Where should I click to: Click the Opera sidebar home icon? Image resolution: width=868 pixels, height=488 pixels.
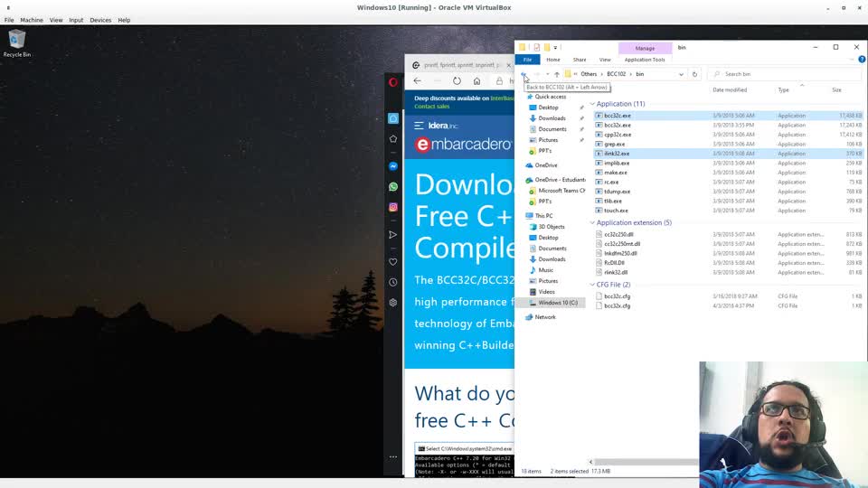393,118
